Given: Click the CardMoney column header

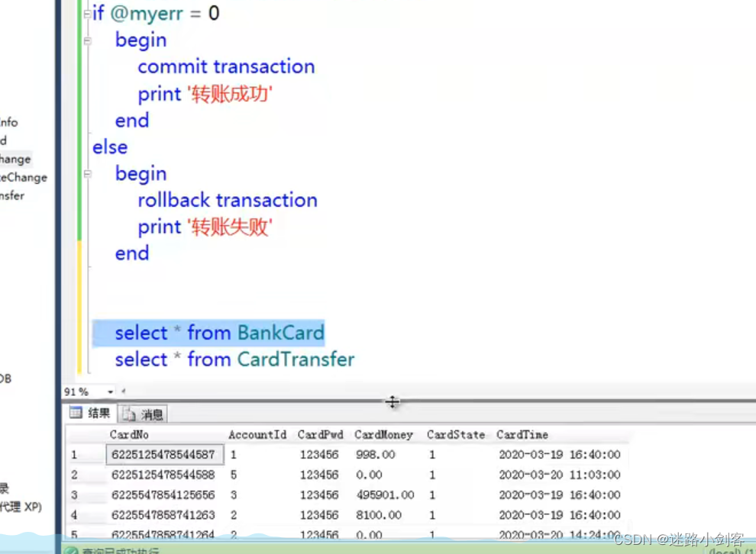Looking at the screenshot, I should click(x=383, y=434).
